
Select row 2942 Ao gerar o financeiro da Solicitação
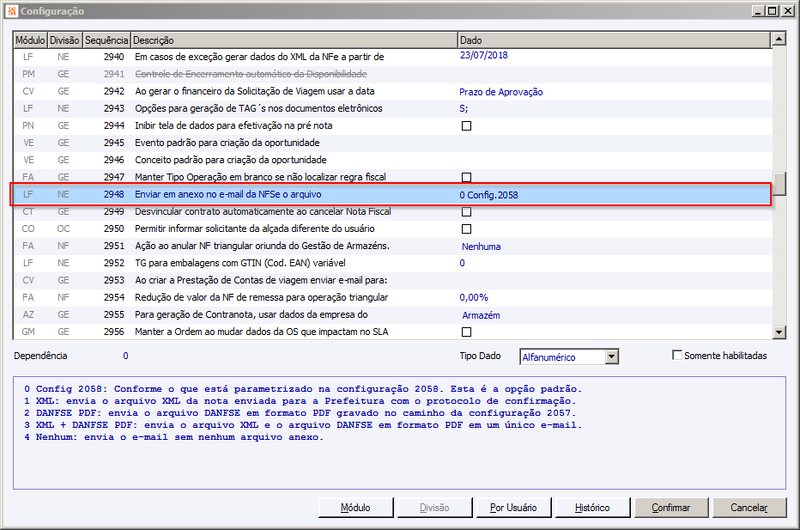click(x=392, y=92)
